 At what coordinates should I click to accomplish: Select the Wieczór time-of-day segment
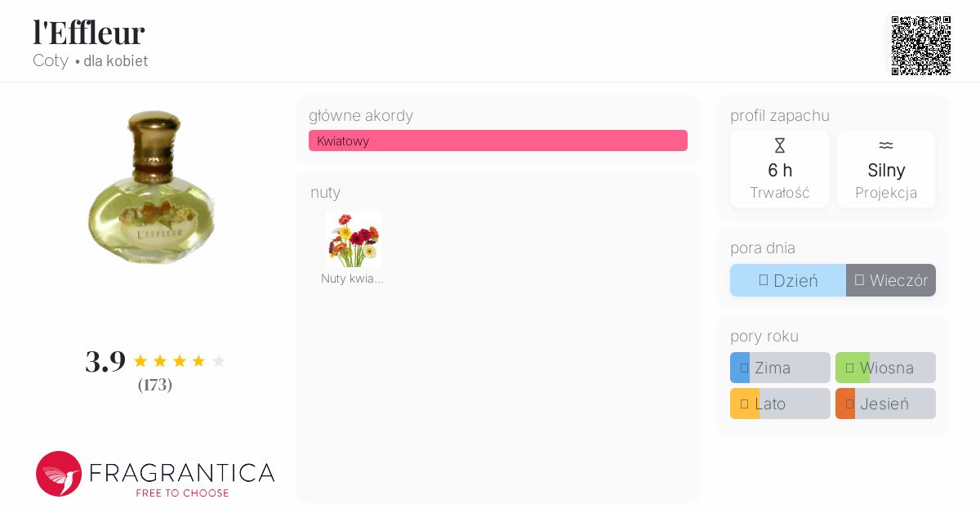pyautogui.click(x=891, y=280)
